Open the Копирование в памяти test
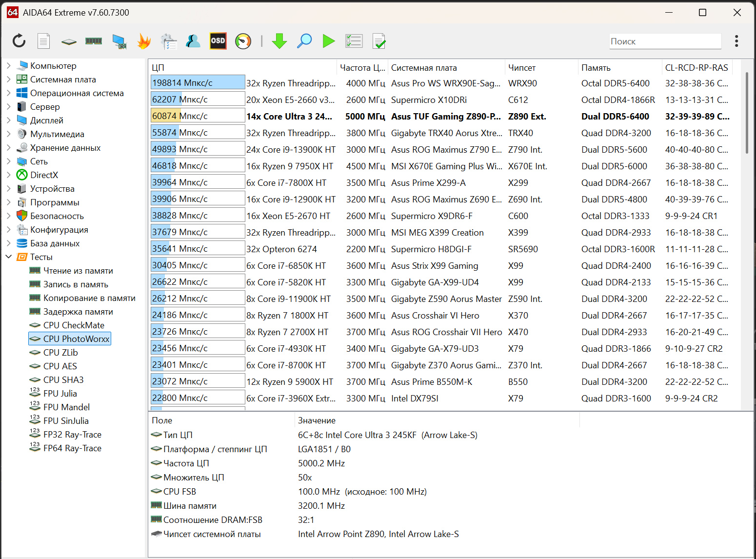The image size is (756, 559). pos(89,298)
